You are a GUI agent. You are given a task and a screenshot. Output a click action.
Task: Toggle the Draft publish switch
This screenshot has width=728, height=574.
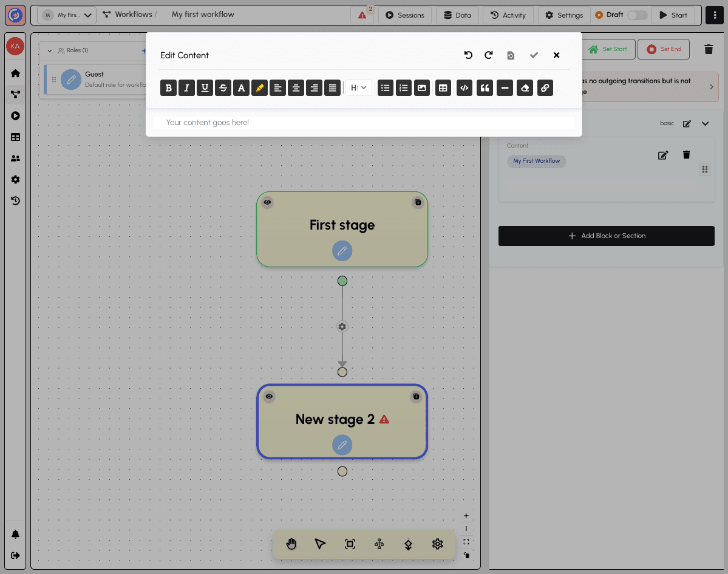pos(637,15)
